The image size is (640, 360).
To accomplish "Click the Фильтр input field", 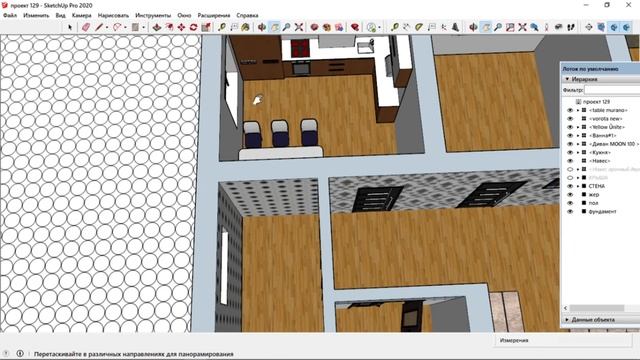I will click(x=612, y=90).
